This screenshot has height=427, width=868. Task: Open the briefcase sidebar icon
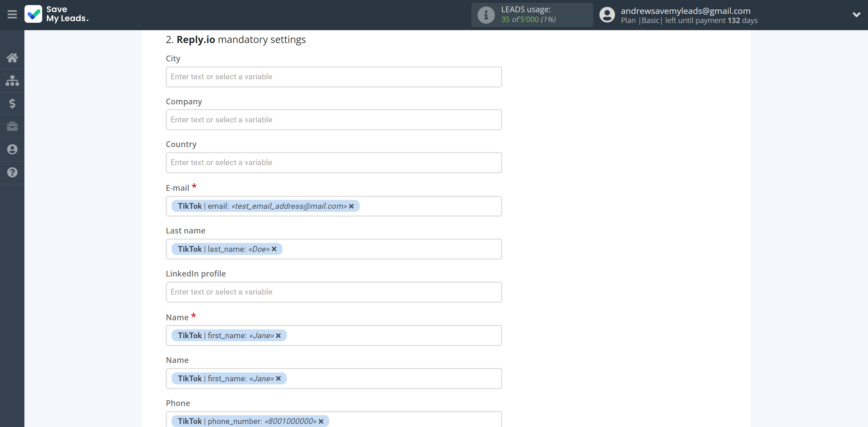pyautogui.click(x=12, y=126)
